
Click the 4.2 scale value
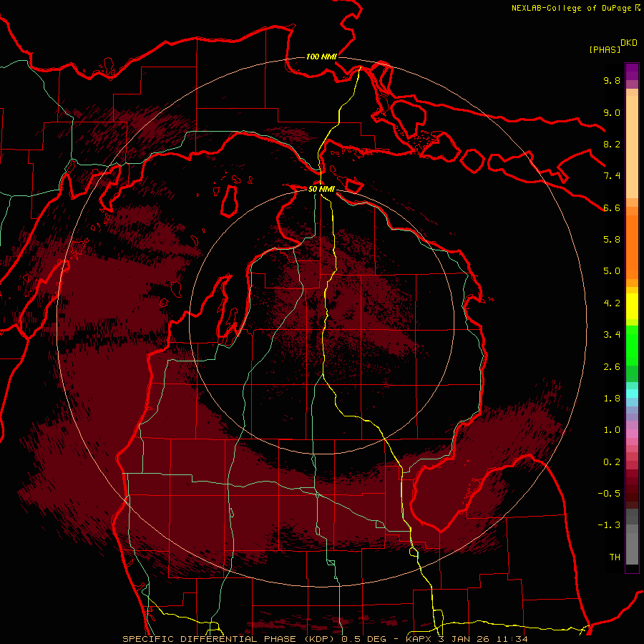(612, 303)
